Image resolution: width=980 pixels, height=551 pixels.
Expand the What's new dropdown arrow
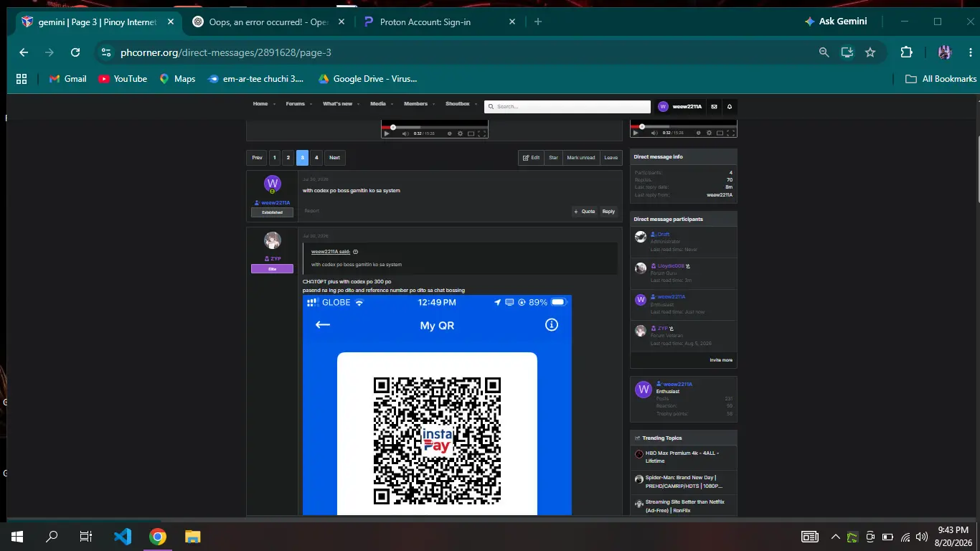click(359, 104)
